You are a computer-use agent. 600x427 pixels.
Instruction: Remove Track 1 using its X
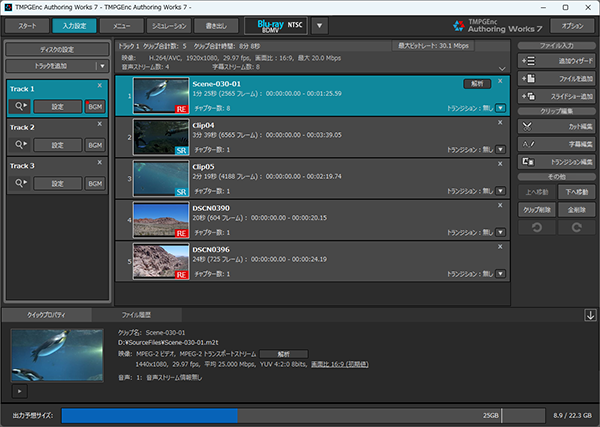coord(99,86)
